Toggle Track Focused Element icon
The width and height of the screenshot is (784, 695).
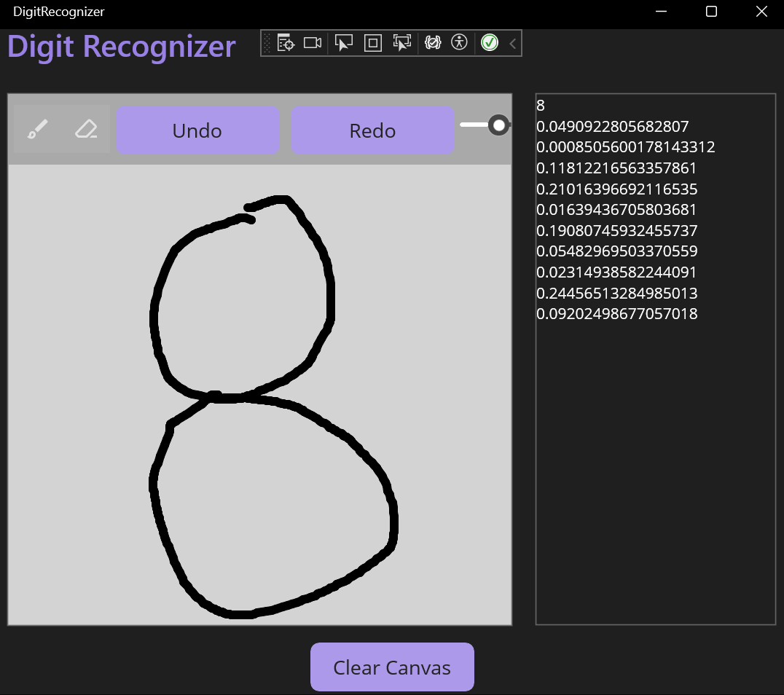[402, 43]
